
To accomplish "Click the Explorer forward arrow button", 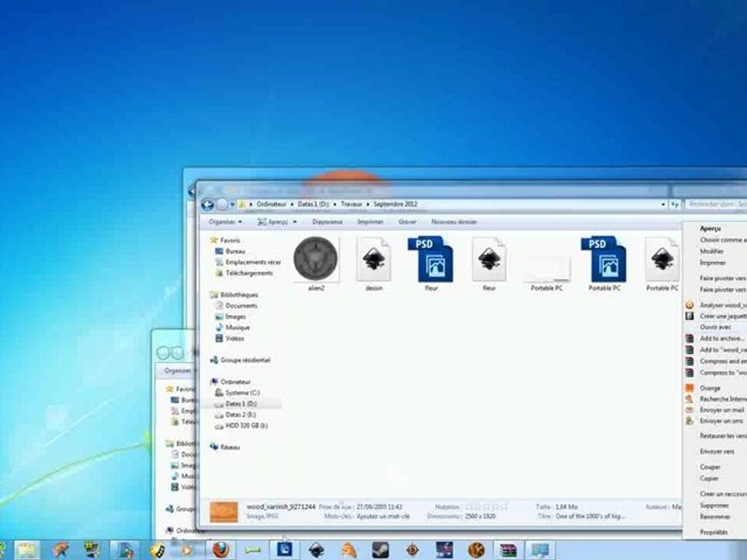I will [x=222, y=205].
